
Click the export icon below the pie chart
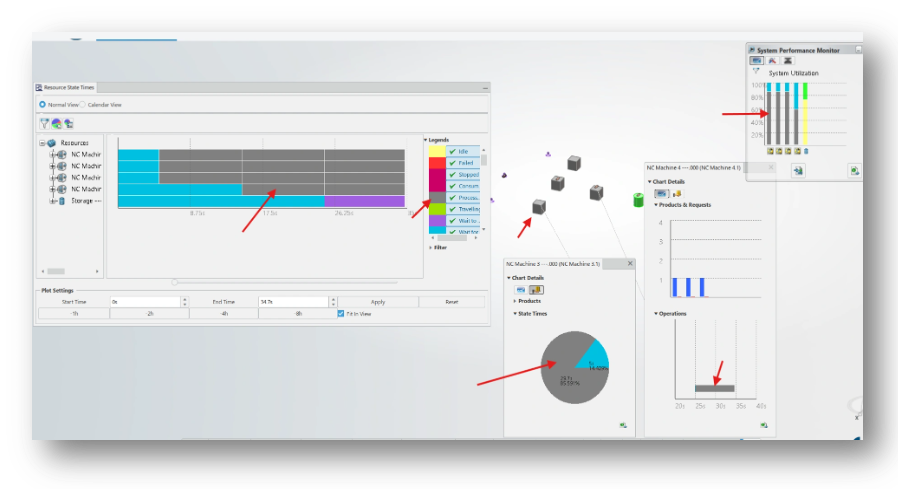tap(623, 425)
